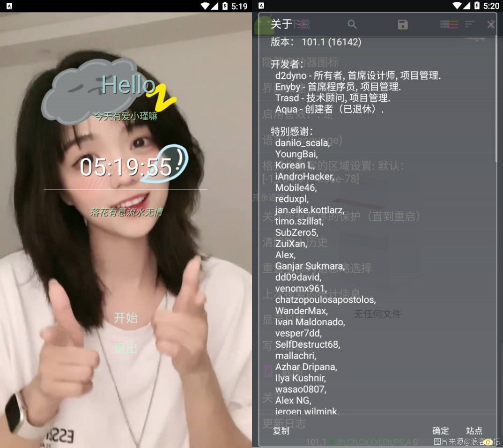Click the iAndroHacker name

[x=305, y=177]
